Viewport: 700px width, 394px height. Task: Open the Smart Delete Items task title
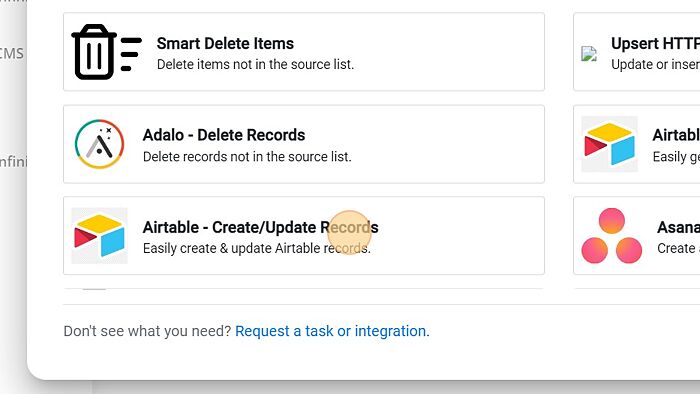pyautogui.click(x=225, y=43)
